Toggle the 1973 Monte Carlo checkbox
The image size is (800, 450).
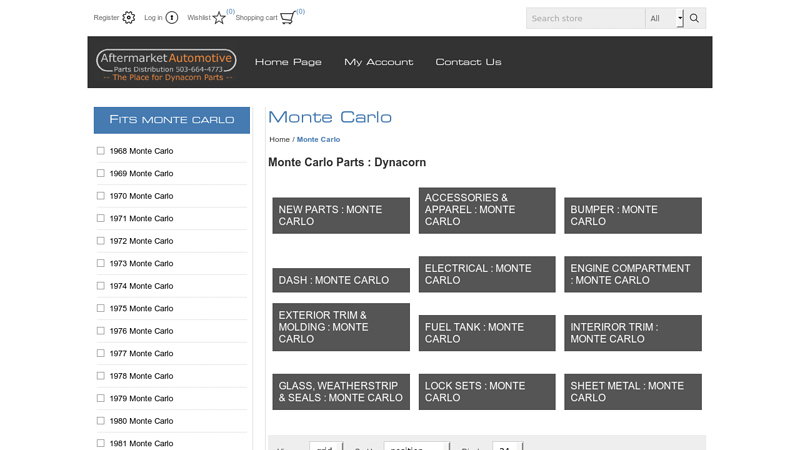pyautogui.click(x=101, y=263)
